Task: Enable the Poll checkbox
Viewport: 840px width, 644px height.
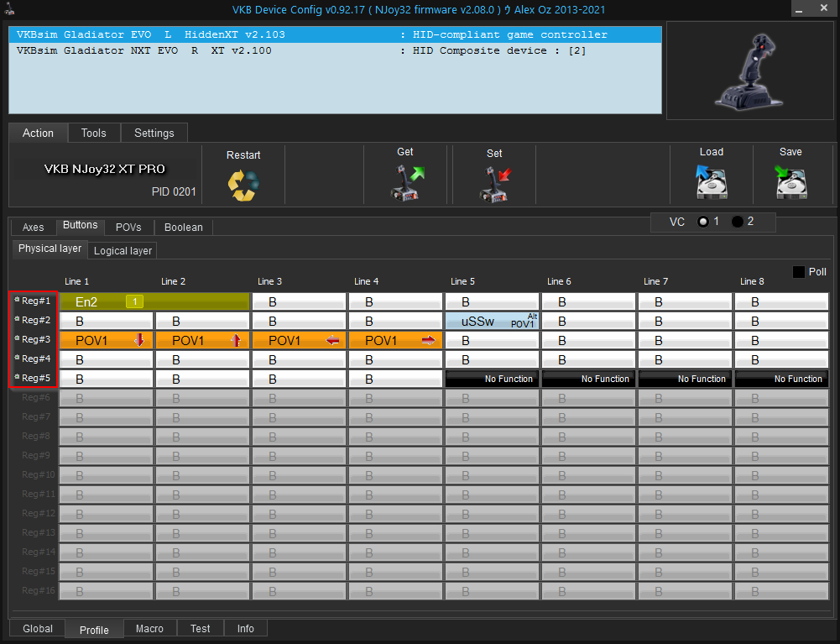Action: coord(799,272)
